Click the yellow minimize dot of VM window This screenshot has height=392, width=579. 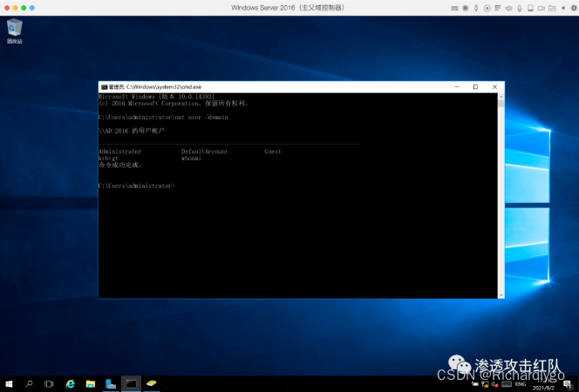[x=15, y=8]
